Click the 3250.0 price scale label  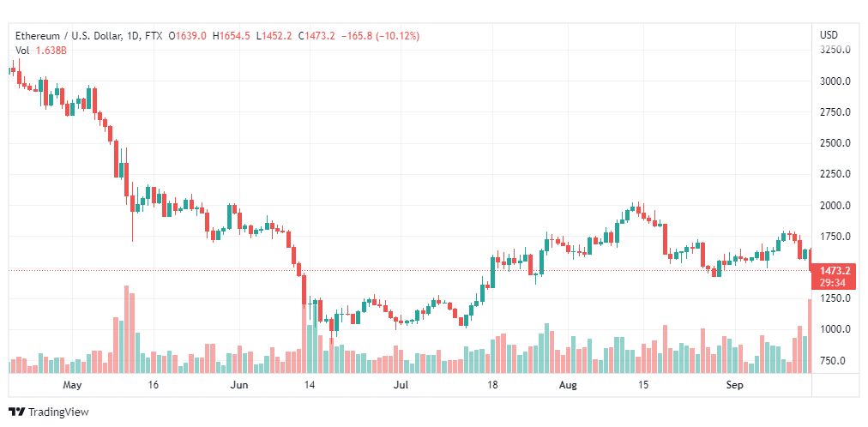[x=835, y=50]
